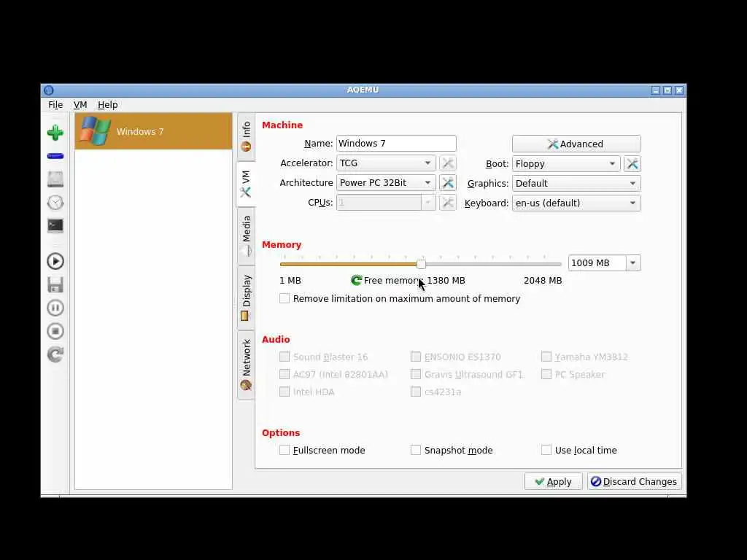Switch to the Media tab
Screen dimensions: 747x560
[246, 236]
